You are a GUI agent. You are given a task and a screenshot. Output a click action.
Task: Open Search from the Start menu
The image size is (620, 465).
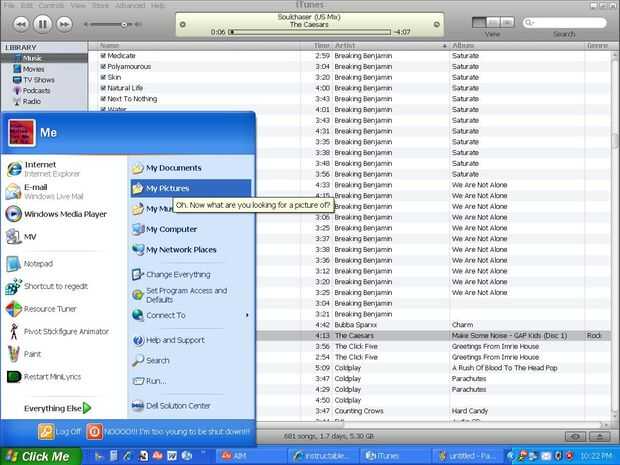click(x=191, y=361)
